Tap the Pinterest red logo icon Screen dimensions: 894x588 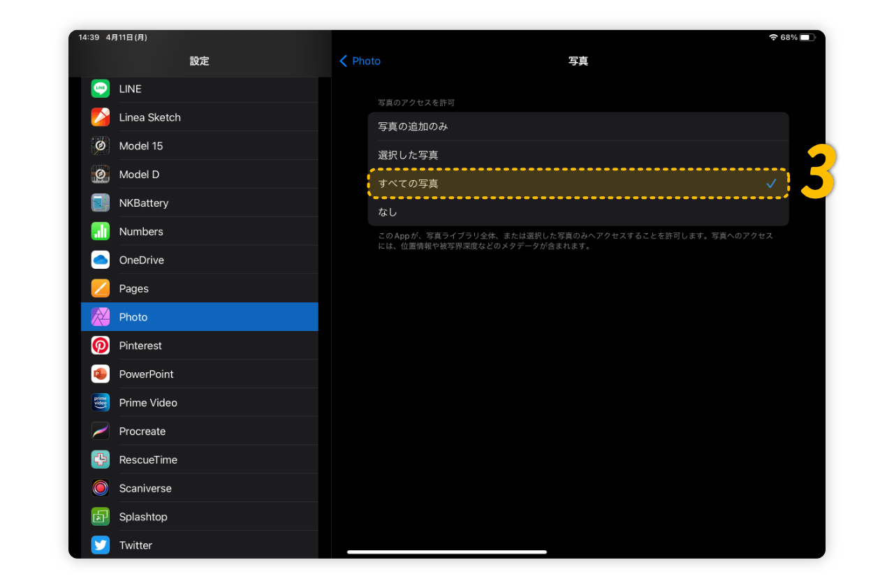point(101,346)
